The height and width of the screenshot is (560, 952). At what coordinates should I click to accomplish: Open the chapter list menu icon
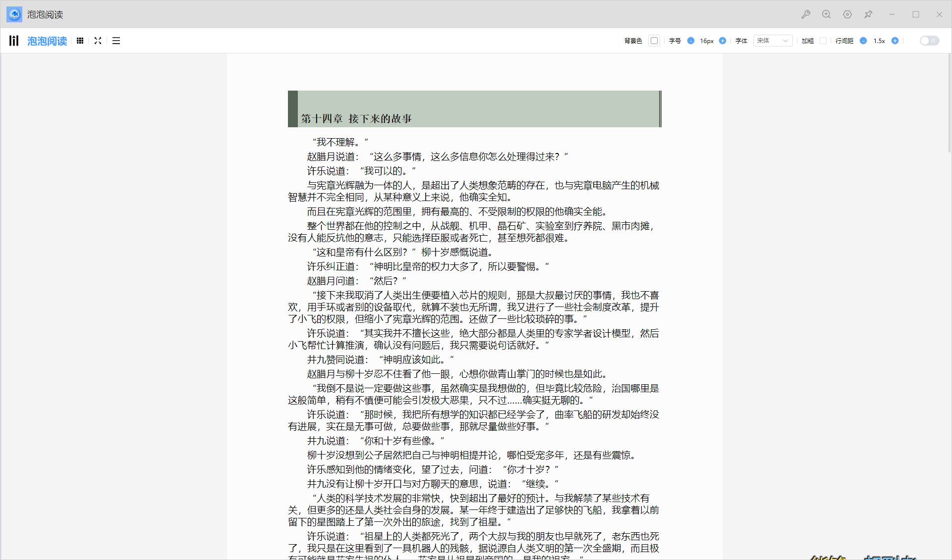pos(116,41)
